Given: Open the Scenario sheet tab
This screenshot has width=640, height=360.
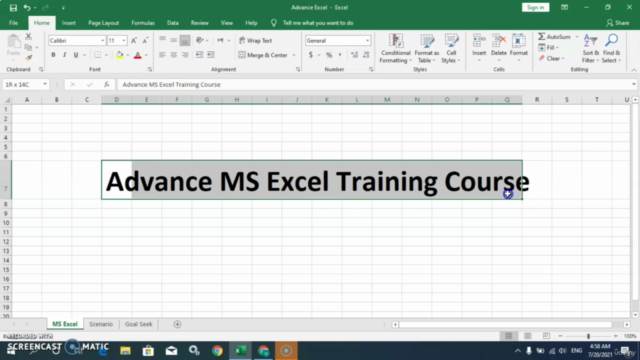Looking at the screenshot, I should [101, 324].
